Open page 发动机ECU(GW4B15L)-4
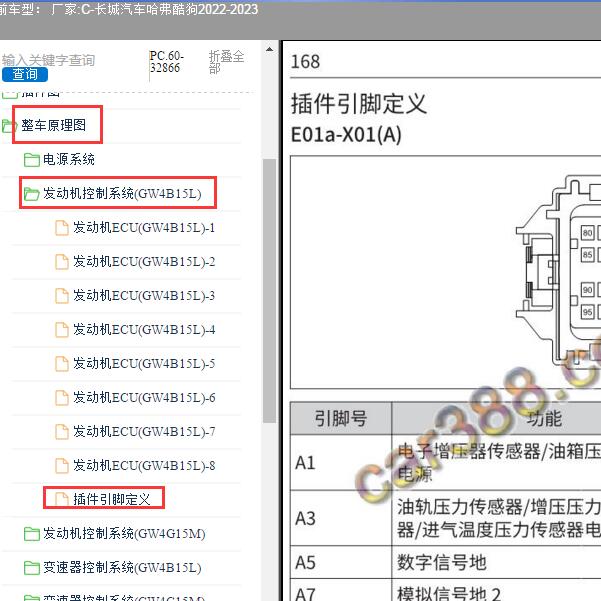Viewport: 601px width, 601px height. click(x=144, y=329)
